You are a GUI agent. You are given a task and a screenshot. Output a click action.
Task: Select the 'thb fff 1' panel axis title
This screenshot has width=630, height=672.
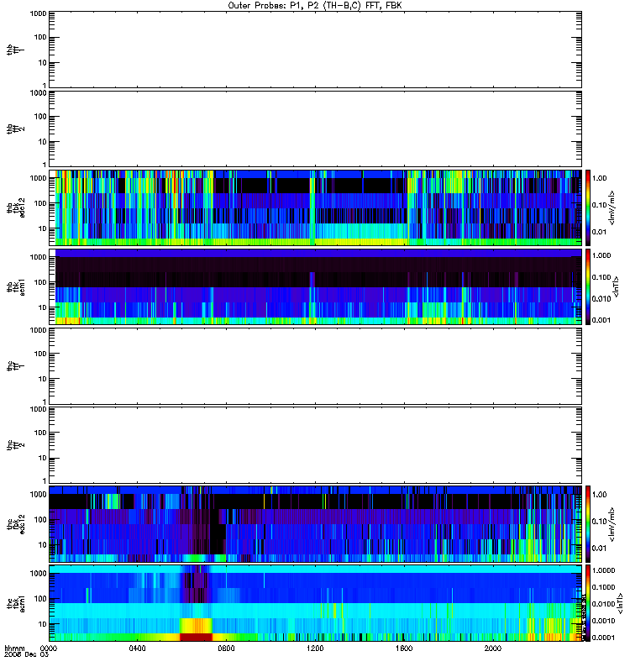tap(15, 50)
